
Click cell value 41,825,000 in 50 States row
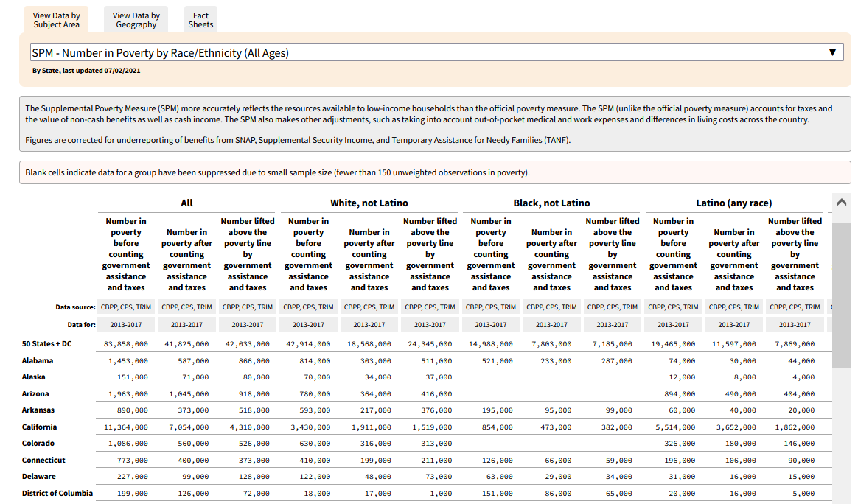click(186, 344)
